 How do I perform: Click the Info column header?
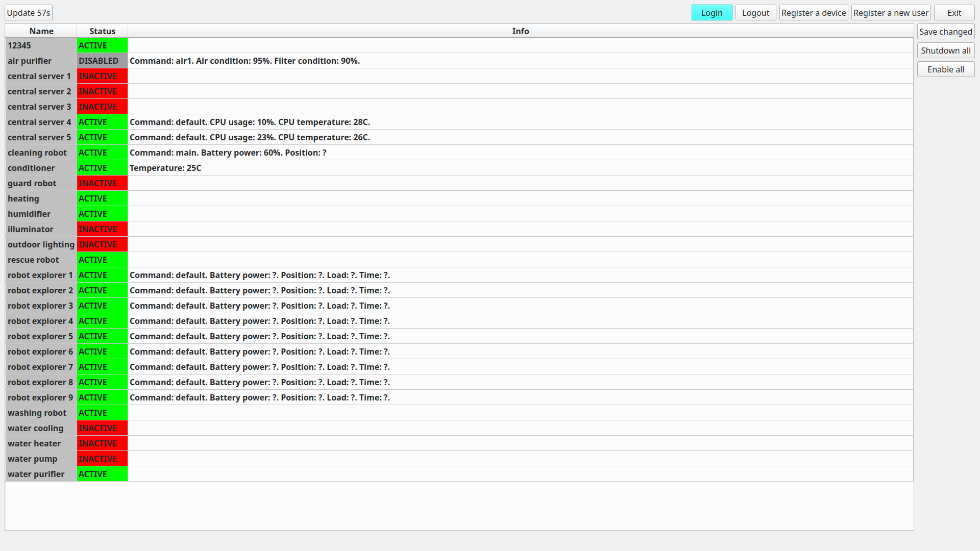coord(520,31)
